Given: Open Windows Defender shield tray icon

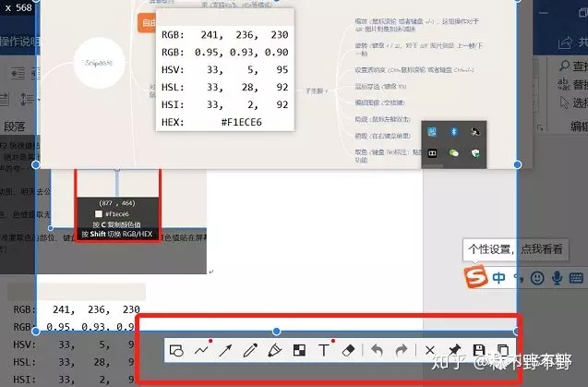Looking at the screenshot, I should pyautogui.click(x=475, y=152).
